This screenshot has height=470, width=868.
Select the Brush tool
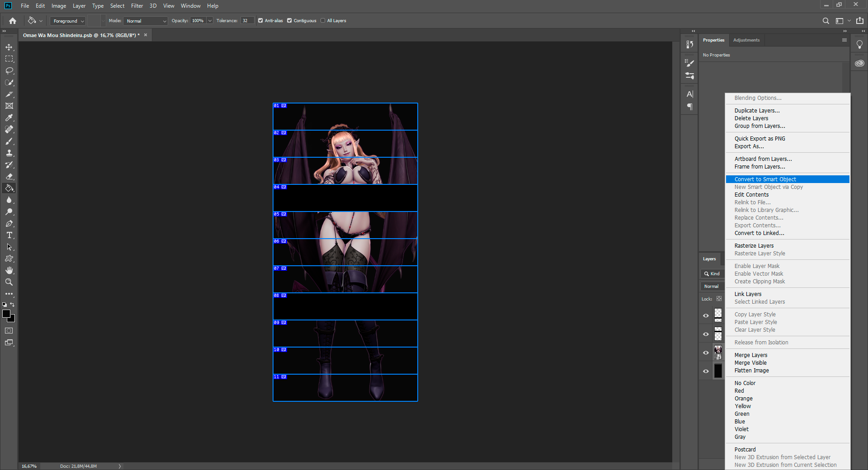[x=9, y=141]
